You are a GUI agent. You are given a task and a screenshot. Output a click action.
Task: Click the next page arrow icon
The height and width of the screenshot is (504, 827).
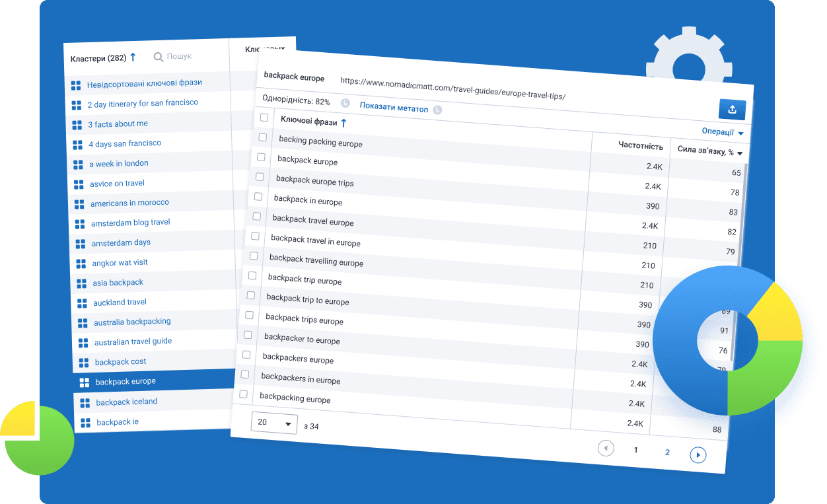(698, 454)
